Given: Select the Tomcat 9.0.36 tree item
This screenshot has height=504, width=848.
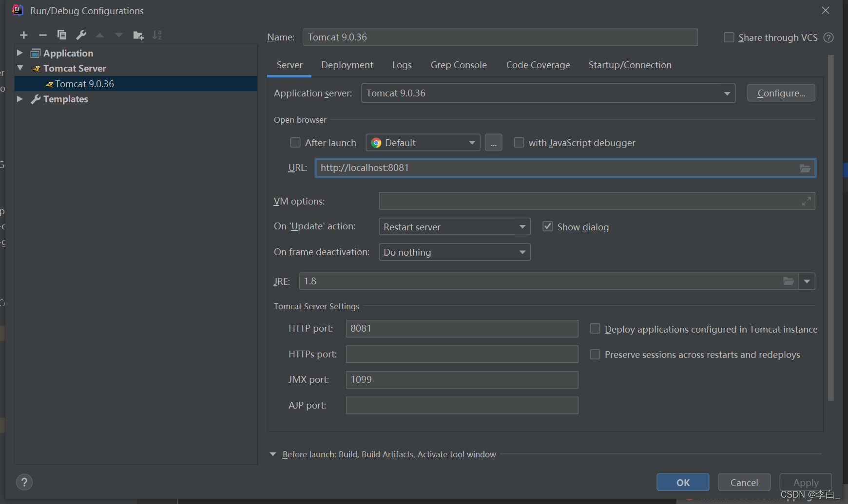Looking at the screenshot, I should [136, 84].
